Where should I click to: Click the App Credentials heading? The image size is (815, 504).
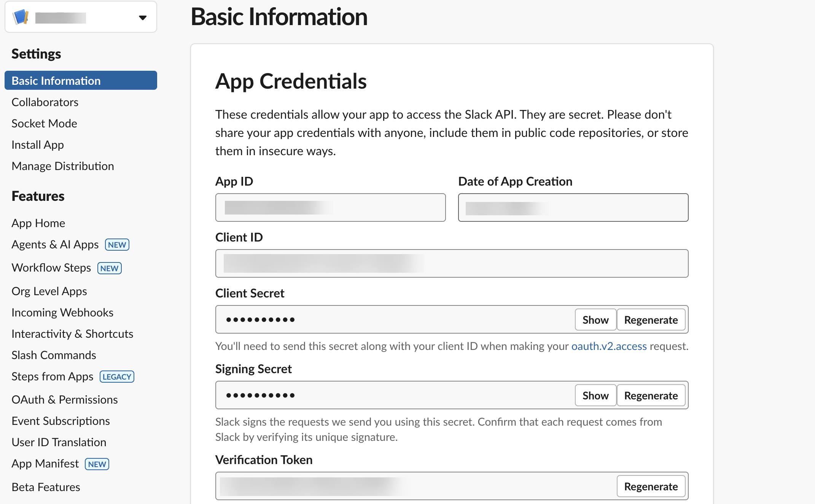(x=291, y=81)
